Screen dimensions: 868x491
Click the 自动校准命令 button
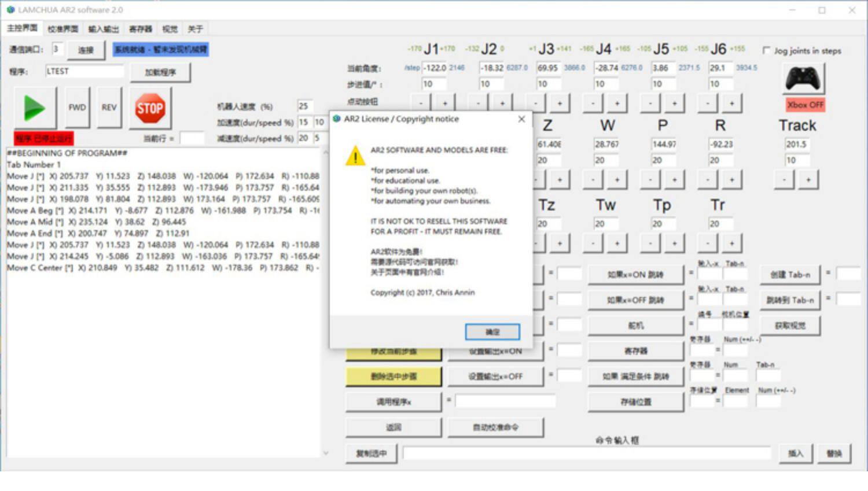[x=495, y=427]
